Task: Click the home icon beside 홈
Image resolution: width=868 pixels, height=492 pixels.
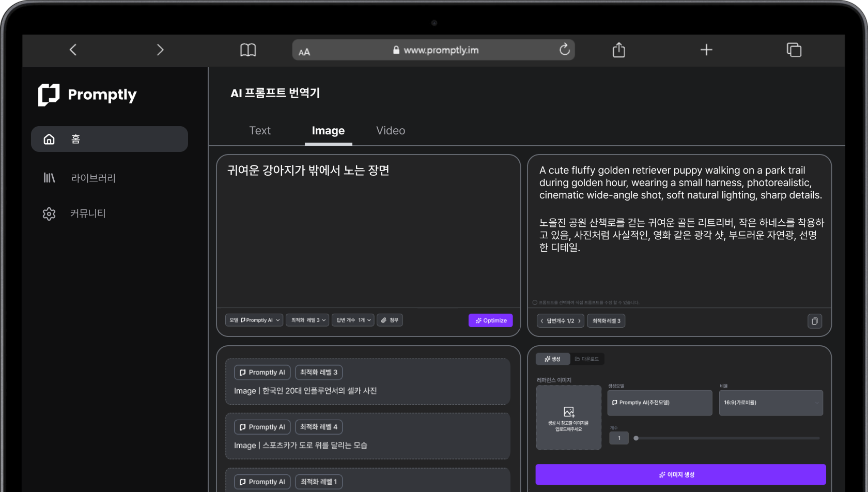Action: 49,139
